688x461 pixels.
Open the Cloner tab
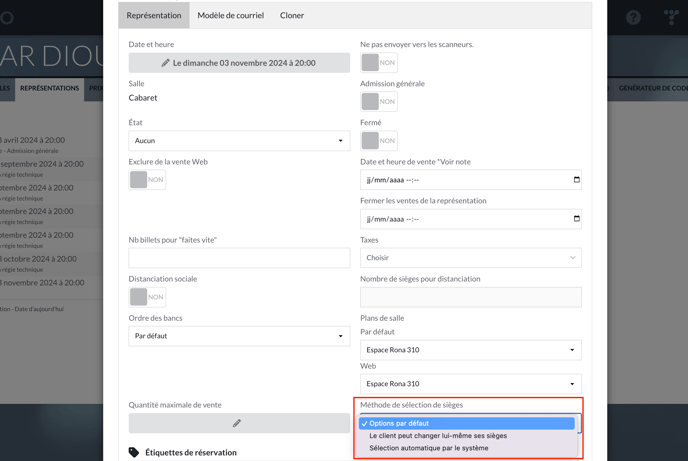[292, 16]
